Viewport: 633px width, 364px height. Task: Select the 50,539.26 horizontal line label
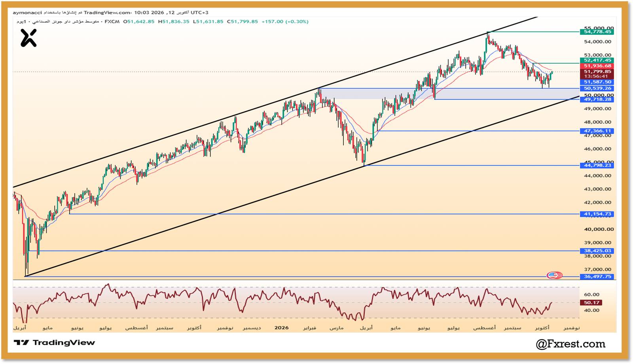597,89
